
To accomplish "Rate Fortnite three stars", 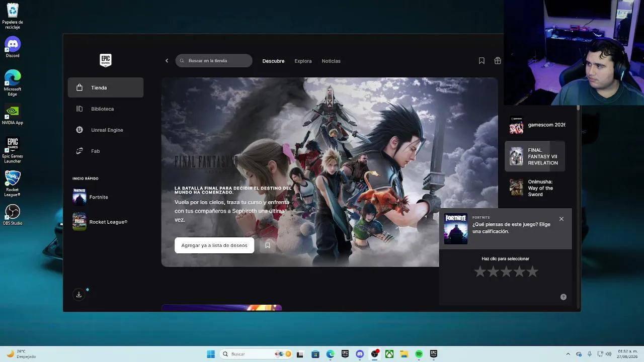I will pyautogui.click(x=506, y=272).
